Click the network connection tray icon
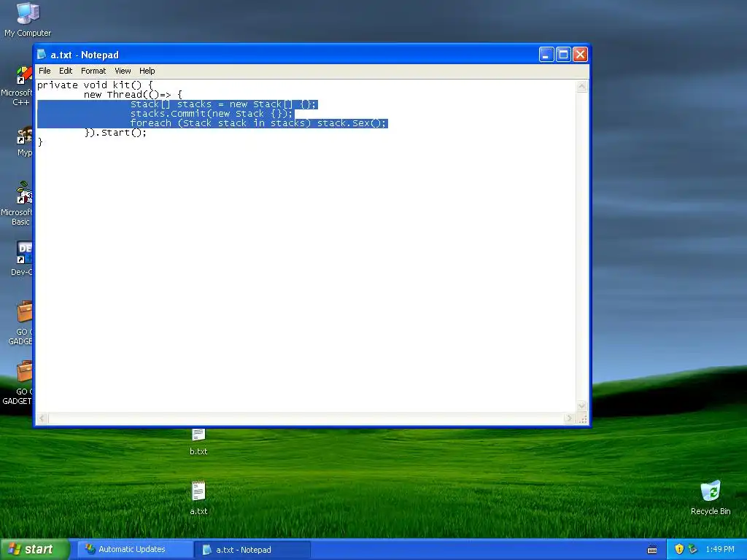Image resolution: width=747 pixels, height=560 pixels. tap(693, 549)
